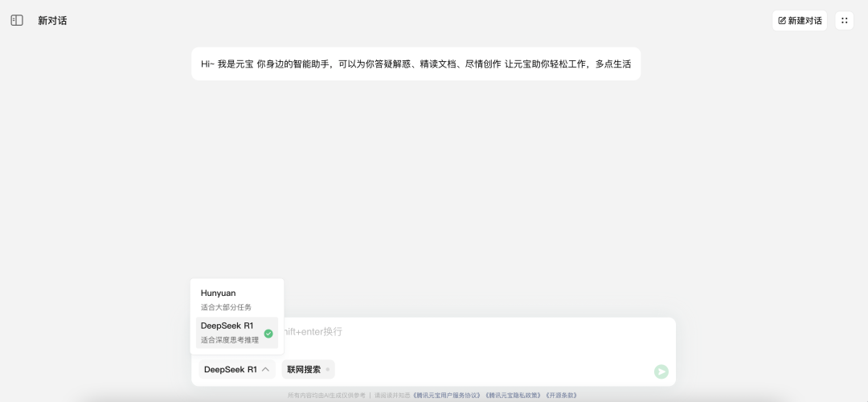Viewport: 868px width, 402px height.
Task: Click the 适合大部分任务 description text
Action: click(x=226, y=307)
